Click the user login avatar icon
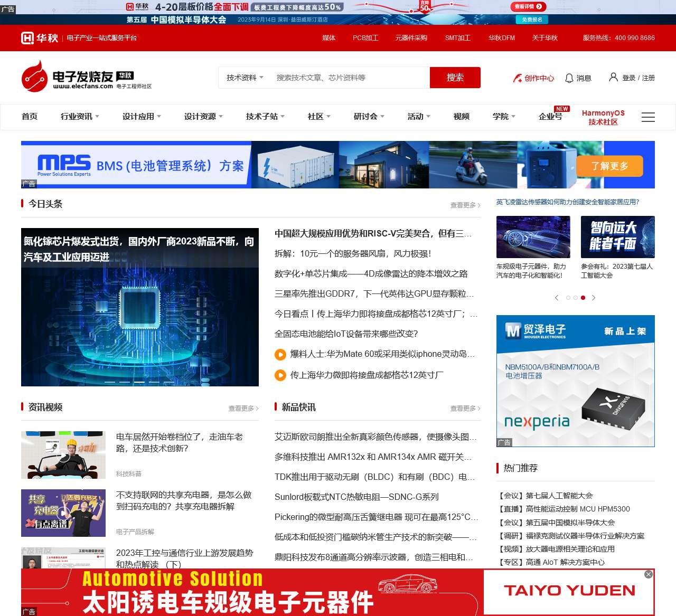Screen dimensions: 676x616 tap(613, 77)
